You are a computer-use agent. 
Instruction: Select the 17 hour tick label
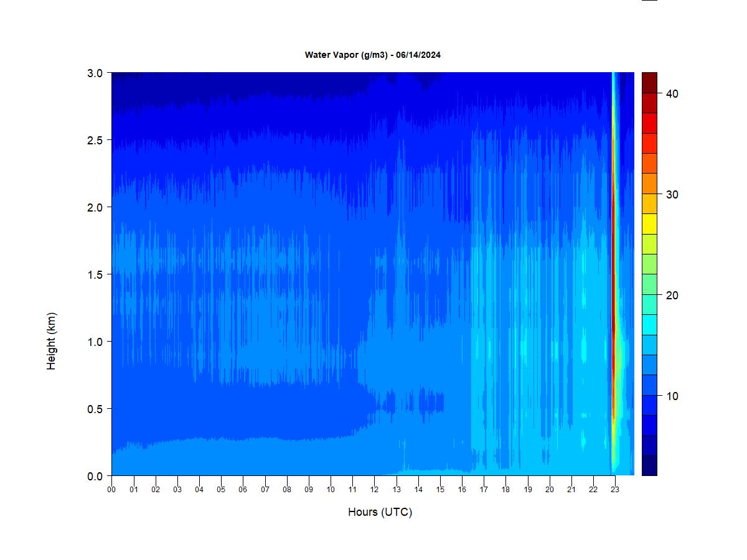pos(484,490)
